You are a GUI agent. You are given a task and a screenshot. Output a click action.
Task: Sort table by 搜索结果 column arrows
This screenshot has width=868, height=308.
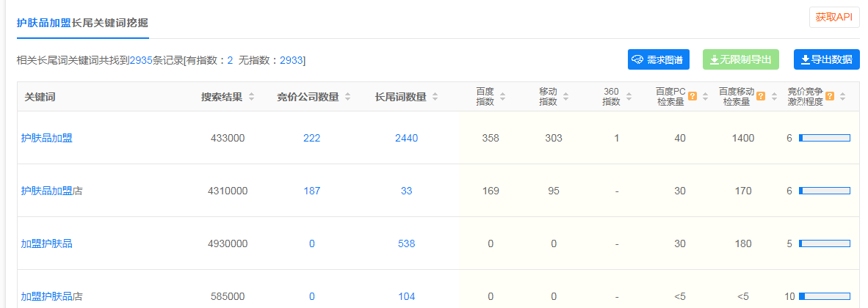[252, 97]
